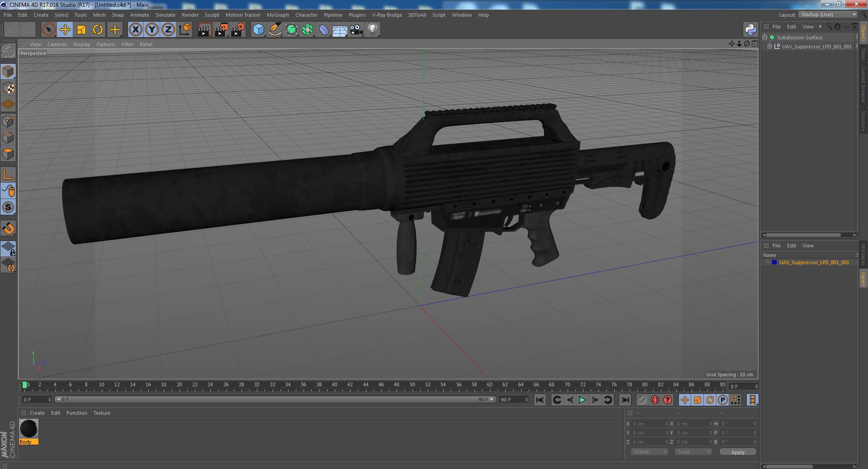Screen dimensions: 868x469
Task: Select the Live Selection tool
Action: click(48, 30)
